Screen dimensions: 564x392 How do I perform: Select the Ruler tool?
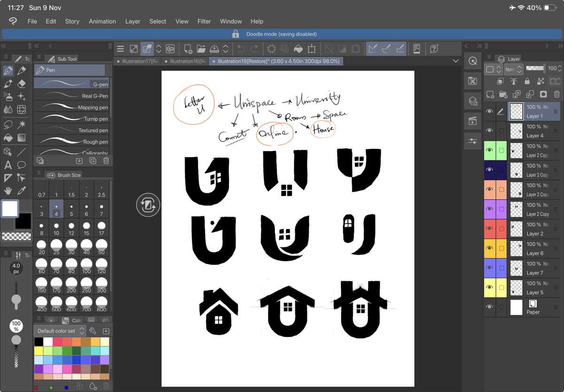point(8,178)
